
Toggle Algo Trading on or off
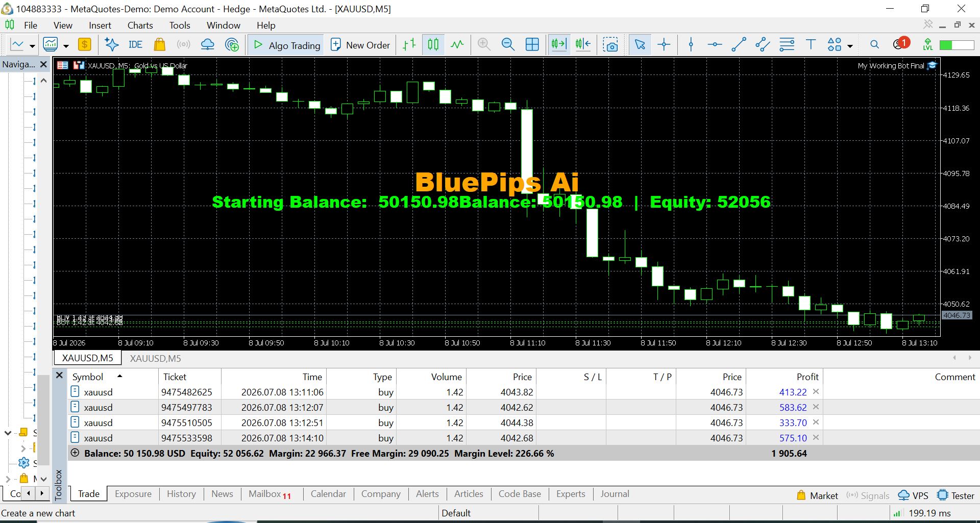tap(286, 45)
